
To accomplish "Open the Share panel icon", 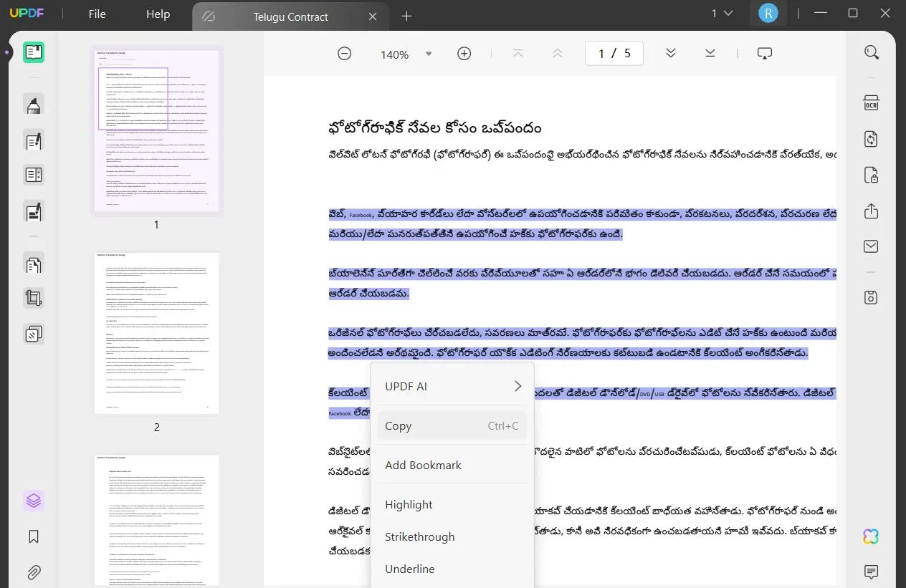I will tap(871, 211).
